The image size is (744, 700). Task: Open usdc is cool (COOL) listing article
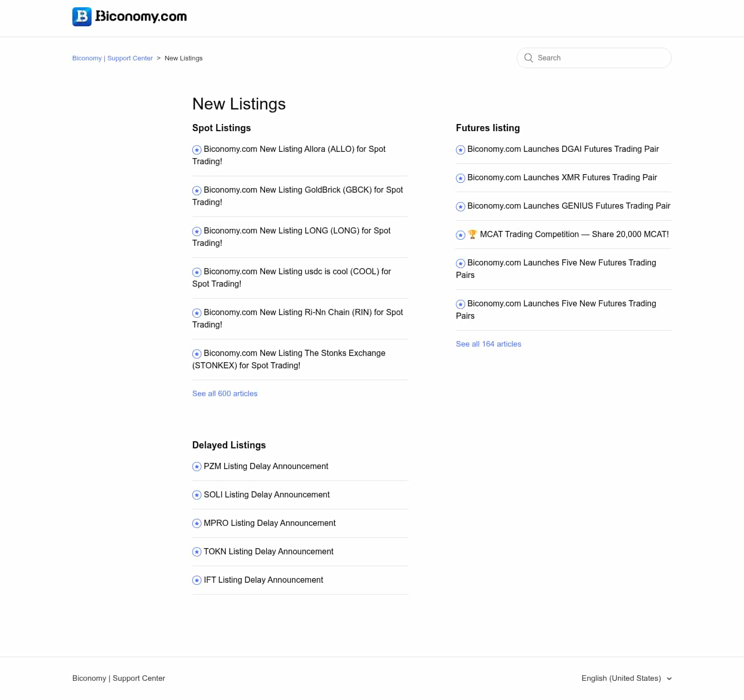point(291,277)
